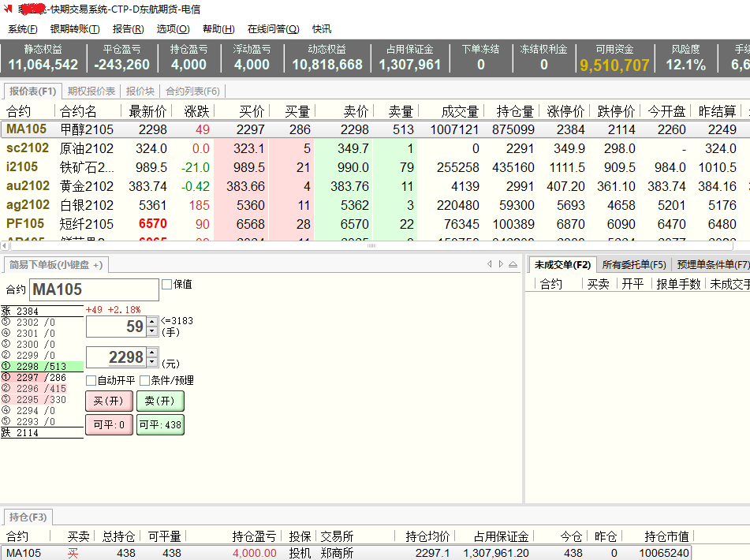Click the 动态权益 10,818,668 value

pos(327,65)
